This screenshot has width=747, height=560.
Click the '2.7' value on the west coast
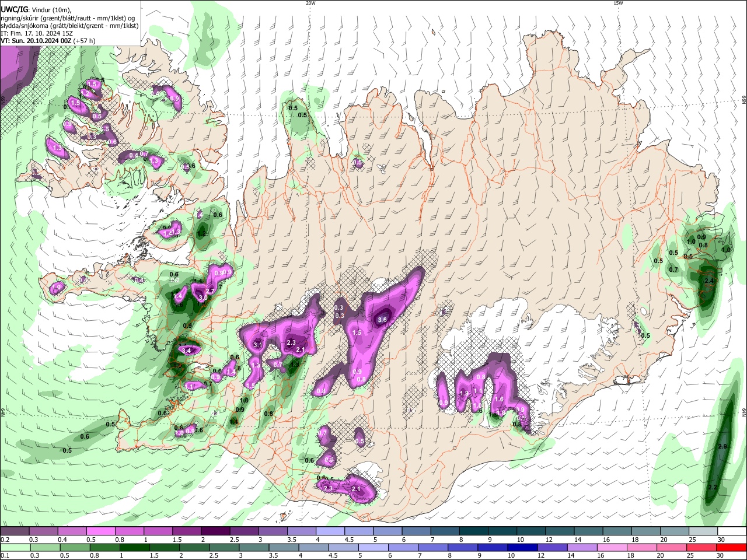pos(211,290)
